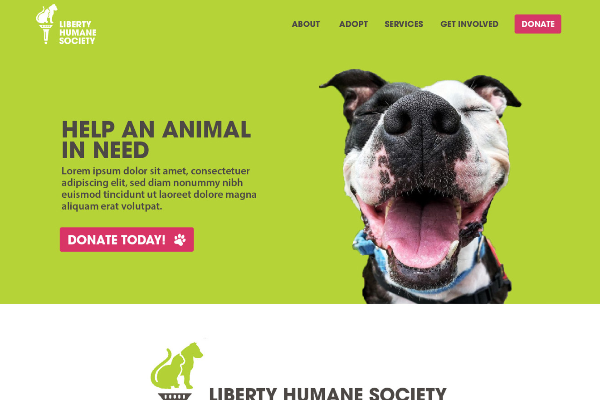Select the GET INVOLVED navigation item
The image size is (600, 400).
(469, 24)
